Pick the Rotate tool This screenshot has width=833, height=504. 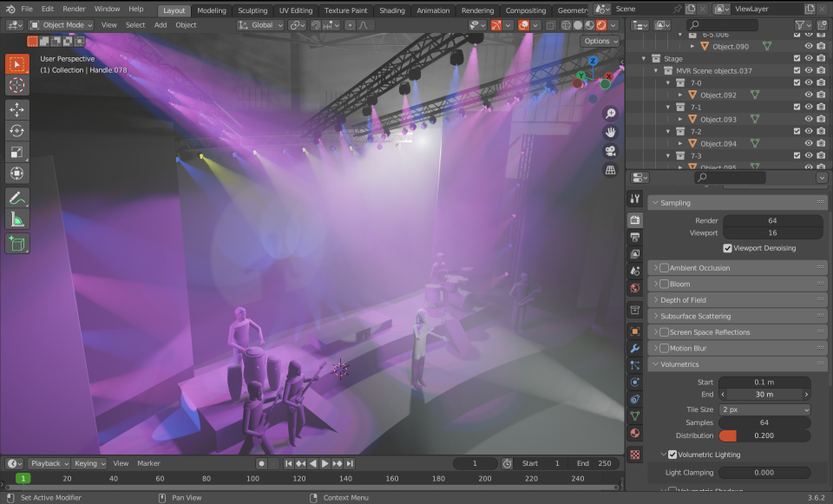pos(17,131)
